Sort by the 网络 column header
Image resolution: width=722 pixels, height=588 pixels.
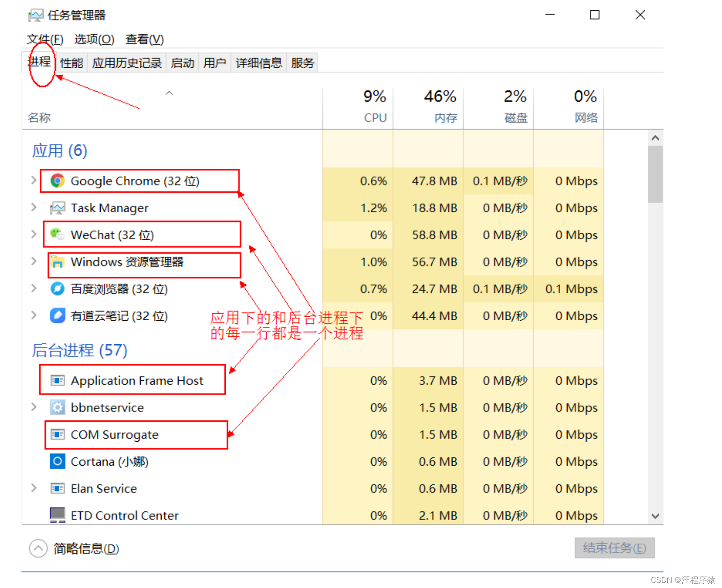[569, 108]
